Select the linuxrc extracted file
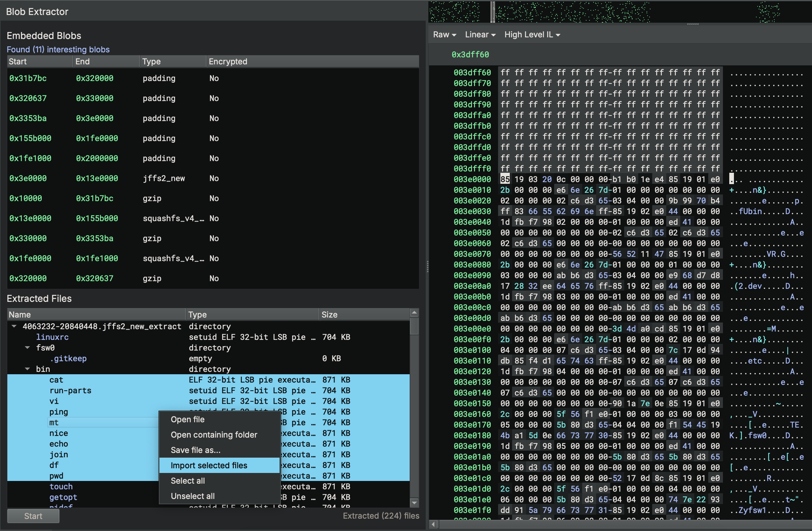This screenshot has height=531, width=812. click(52, 337)
